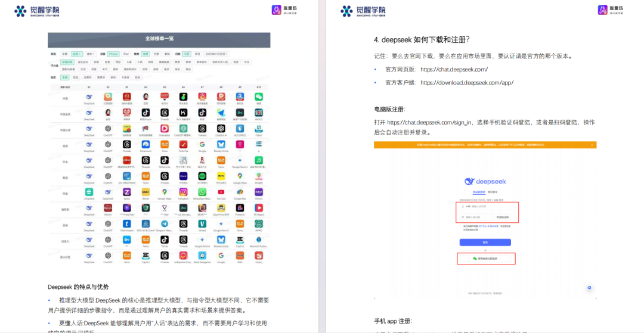This screenshot has width=644, height=333.
Task: Switch to the 验证码登录 login tab
Action: tap(479, 192)
